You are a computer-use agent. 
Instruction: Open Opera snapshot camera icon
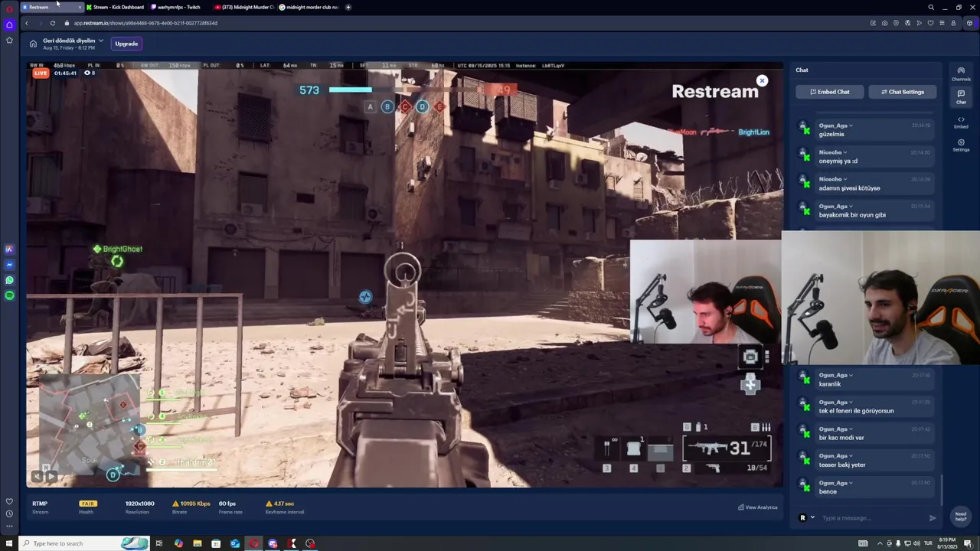point(884,23)
